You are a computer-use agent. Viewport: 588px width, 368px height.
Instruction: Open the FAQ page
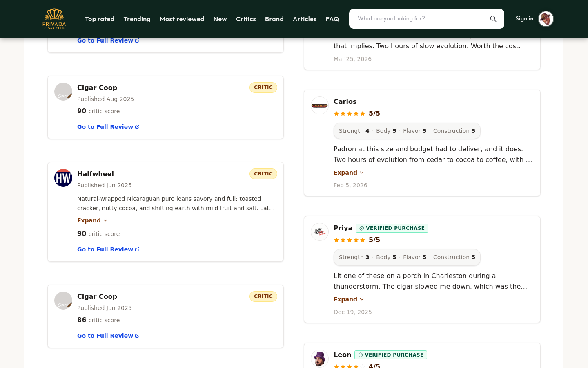pyautogui.click(x=332, y=19)
